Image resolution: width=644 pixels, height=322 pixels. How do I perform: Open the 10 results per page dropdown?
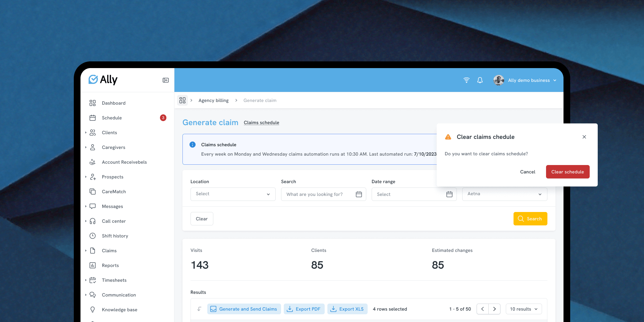pos(524,309)
